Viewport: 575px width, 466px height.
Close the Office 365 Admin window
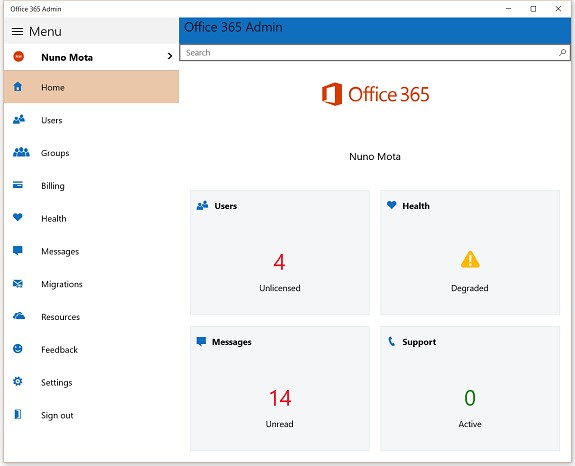coord(558,8)
